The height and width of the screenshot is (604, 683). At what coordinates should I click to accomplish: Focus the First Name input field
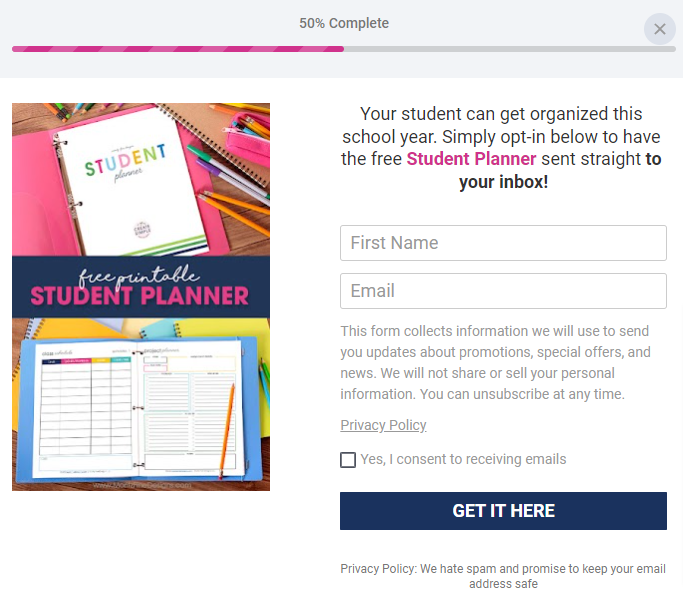[x=503, y=243]
